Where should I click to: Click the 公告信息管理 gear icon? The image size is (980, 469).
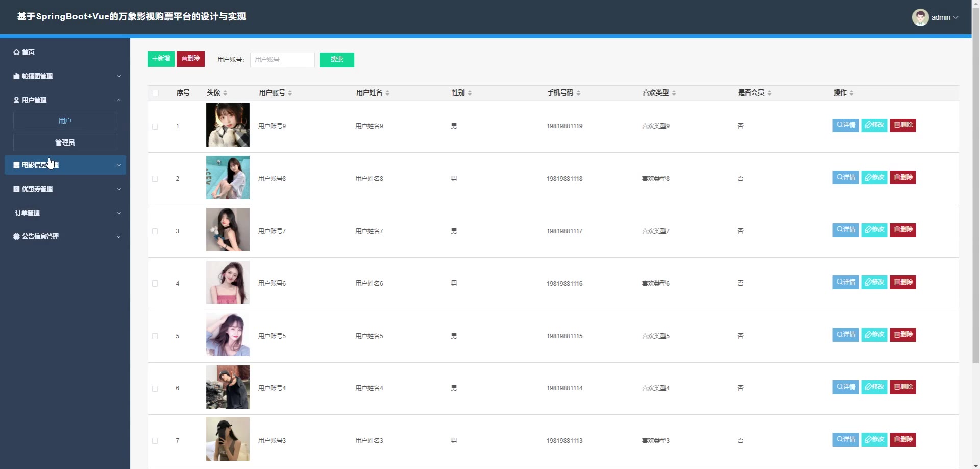tap(16, 237)
